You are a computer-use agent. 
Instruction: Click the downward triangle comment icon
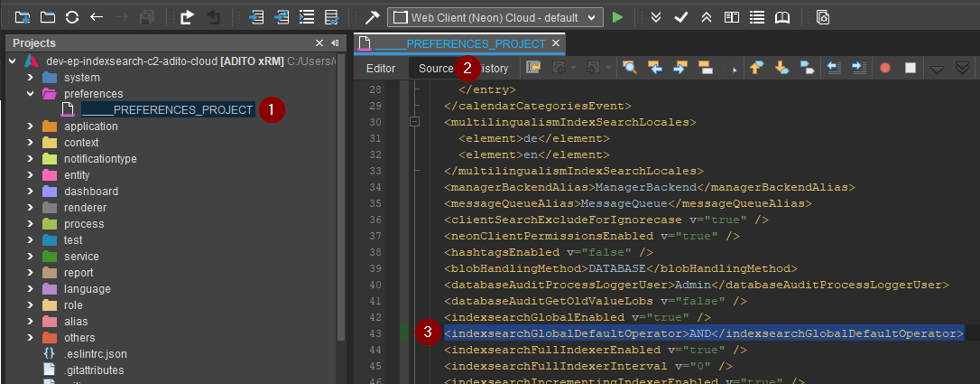(x=937, y=69)
